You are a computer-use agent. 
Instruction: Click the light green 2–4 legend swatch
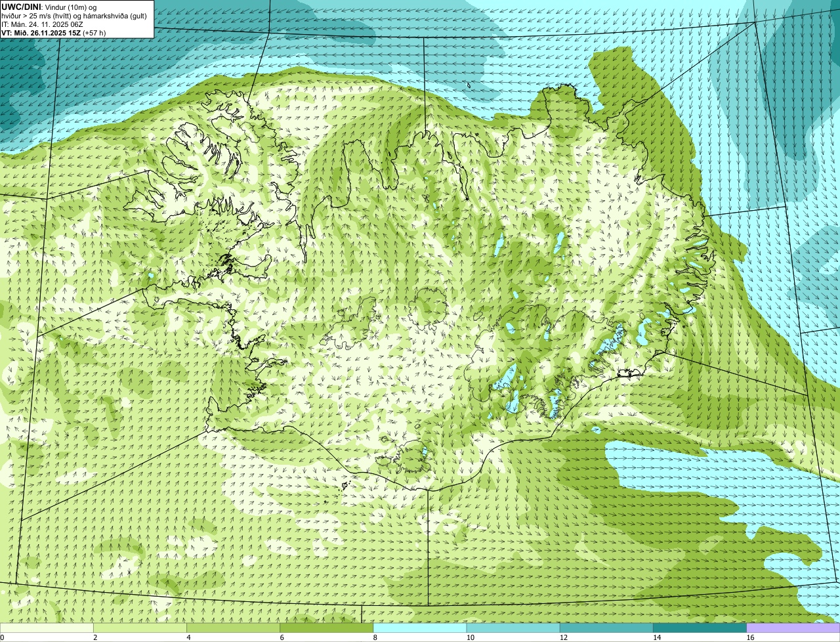(140, 628)
